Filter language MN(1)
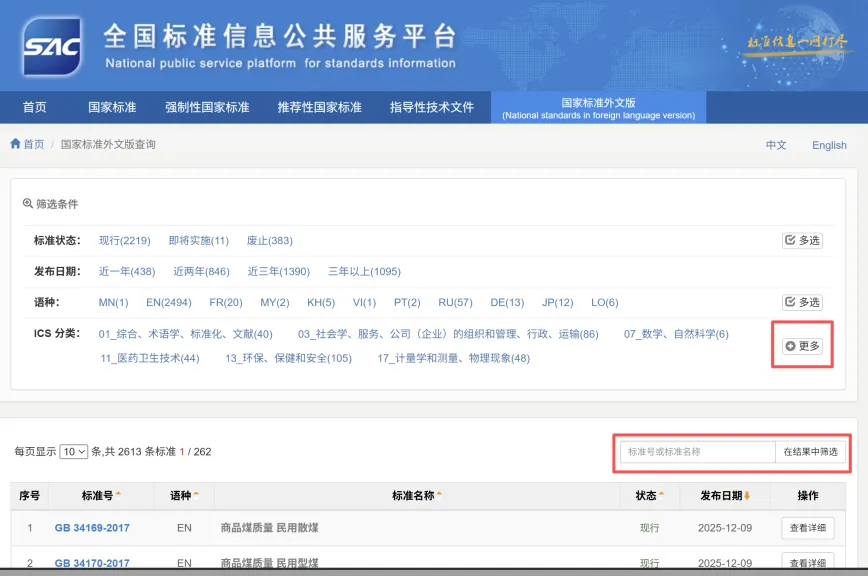868x576 pixels. pos(113,302)
